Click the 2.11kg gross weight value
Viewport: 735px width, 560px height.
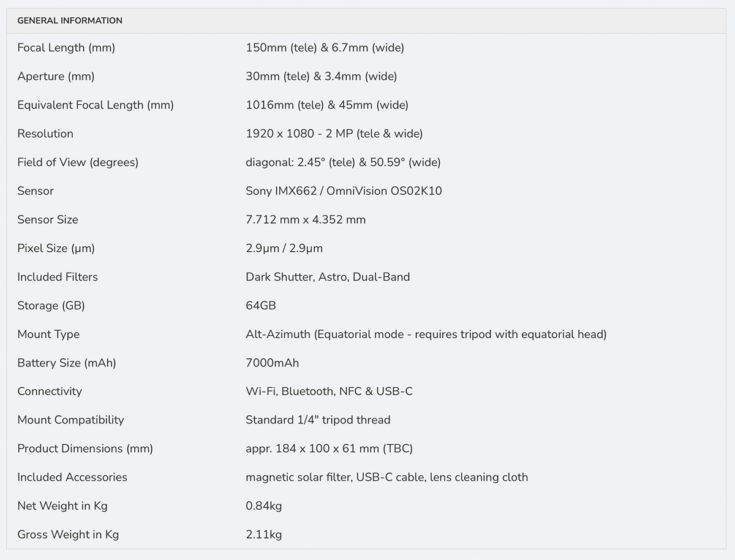pyautogui.click(x=264, y=534)
